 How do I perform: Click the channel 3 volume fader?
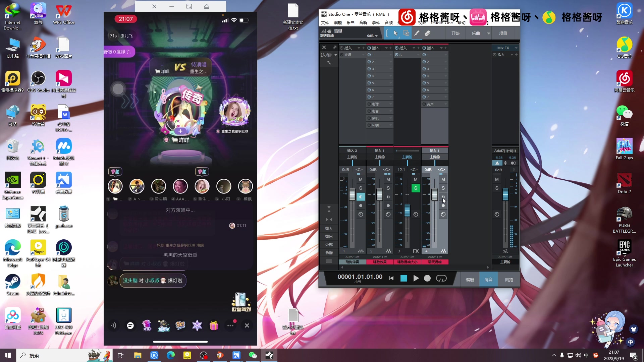coord(407,210)
